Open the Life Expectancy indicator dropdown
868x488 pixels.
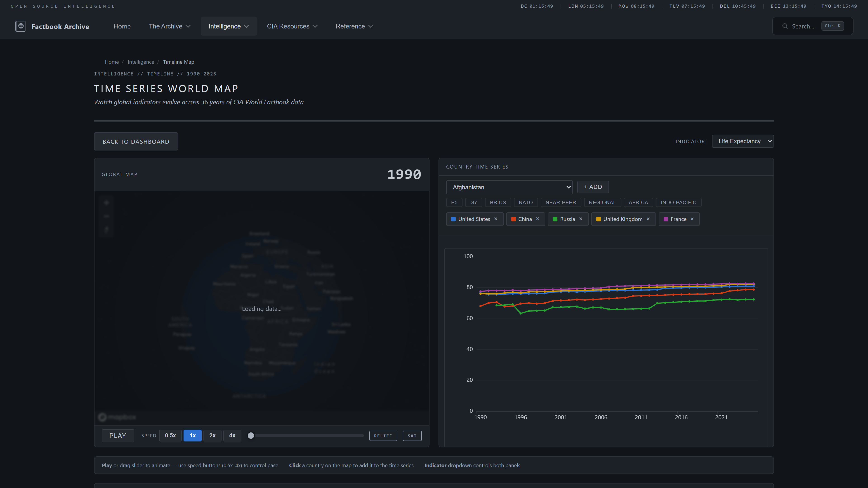pos(743,141)
